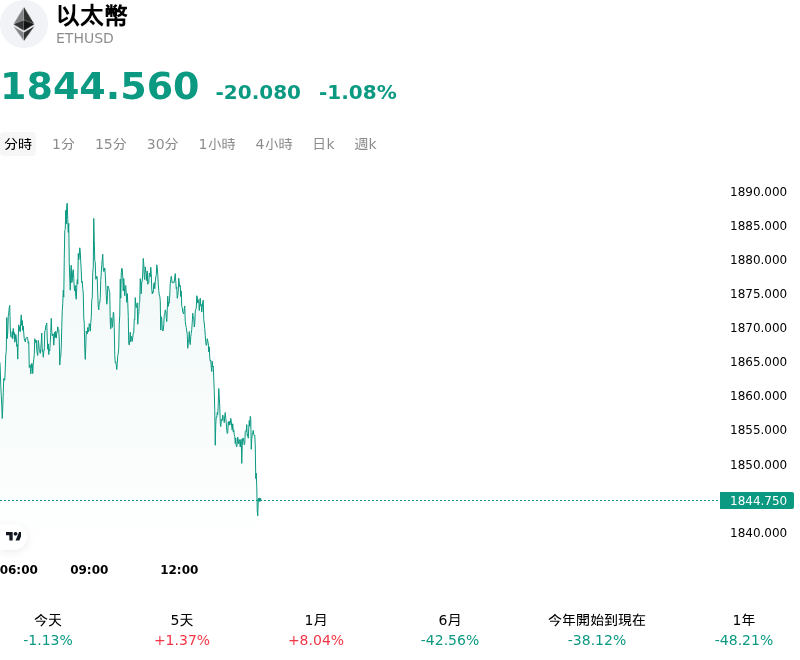Image resolution: width=800 pixels, height=660 pixels.
Task: Click the 12:00 time axis marker
Action: pyautogui.click(x=179, y=569)
